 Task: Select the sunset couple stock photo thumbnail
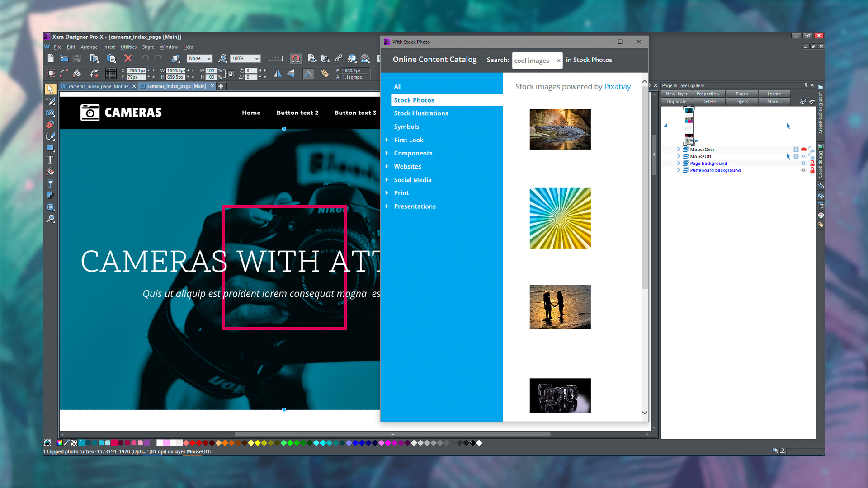(x=560, y=307)
